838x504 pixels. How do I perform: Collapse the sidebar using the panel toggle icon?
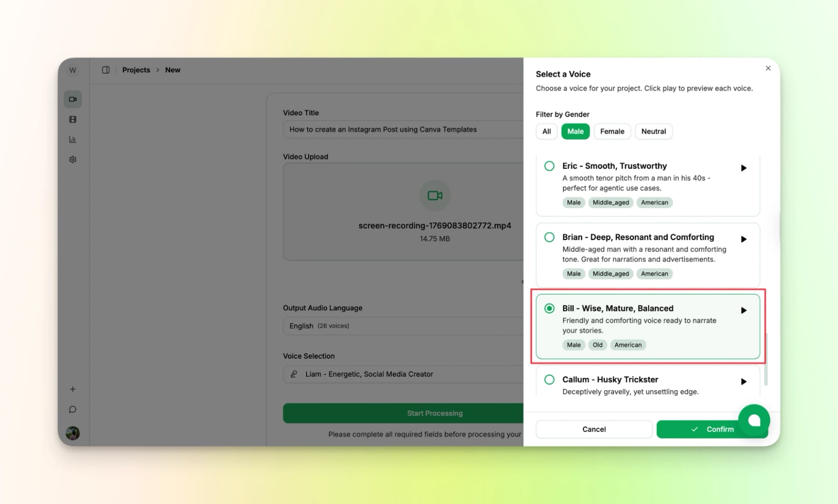pyautogui.click(x=106, y=69)
